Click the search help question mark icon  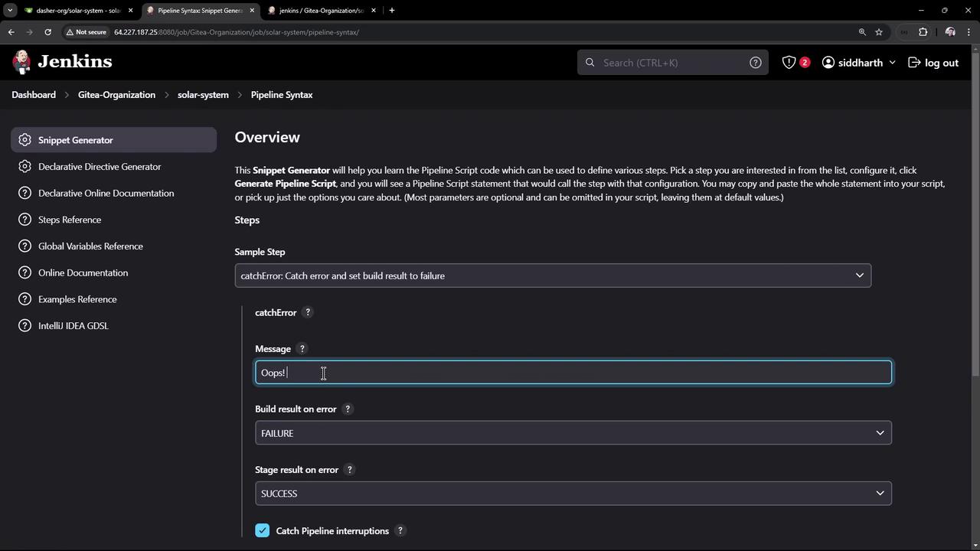(755, 63)
